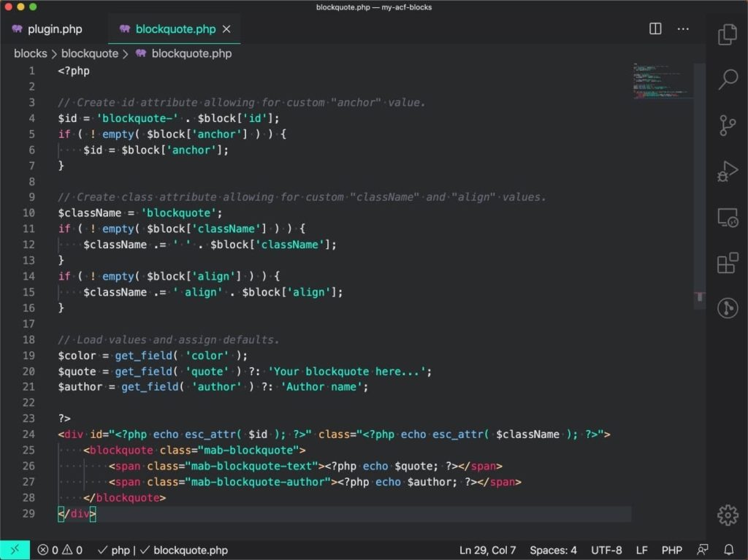Open the editor More Actions menu
Viewport: 748px width, 560px height.
pyautogui.click(x=683, y=28)
